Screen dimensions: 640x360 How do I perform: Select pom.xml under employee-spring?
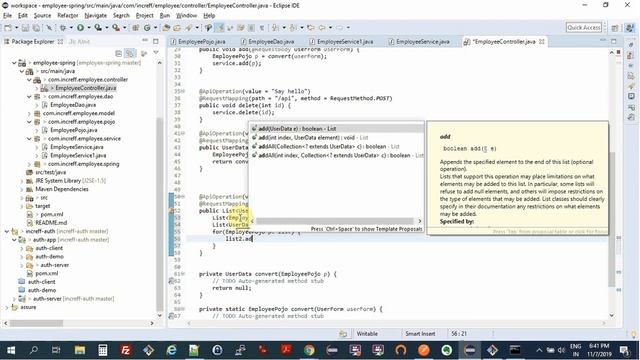pyautogui.click(x=51, y=214)
